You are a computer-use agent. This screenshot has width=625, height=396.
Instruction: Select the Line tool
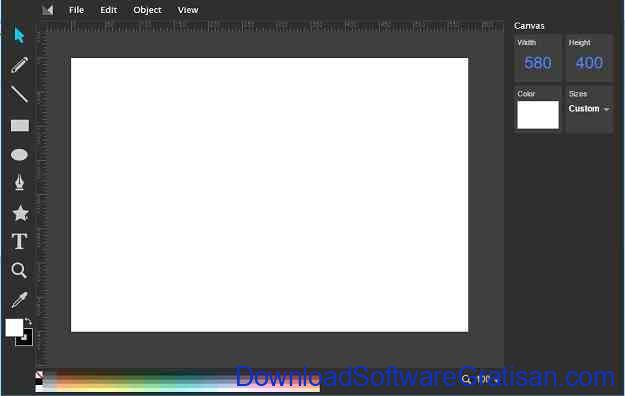click(x=19, y=95)
